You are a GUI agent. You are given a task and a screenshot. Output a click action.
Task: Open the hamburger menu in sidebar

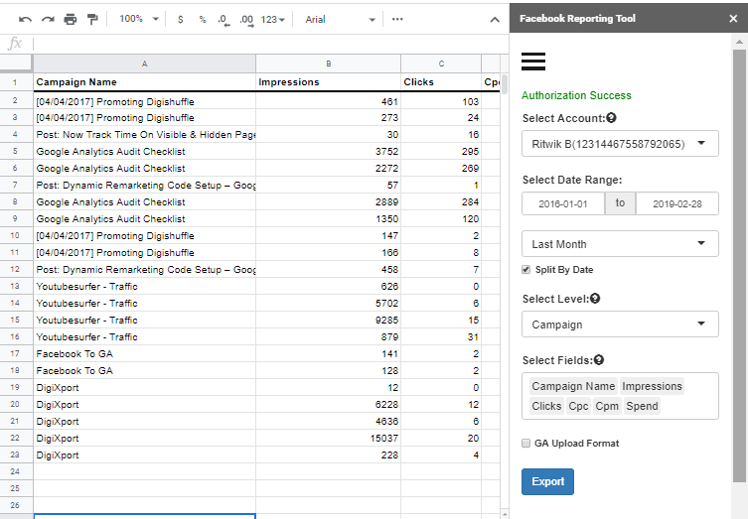click(533, 62)
